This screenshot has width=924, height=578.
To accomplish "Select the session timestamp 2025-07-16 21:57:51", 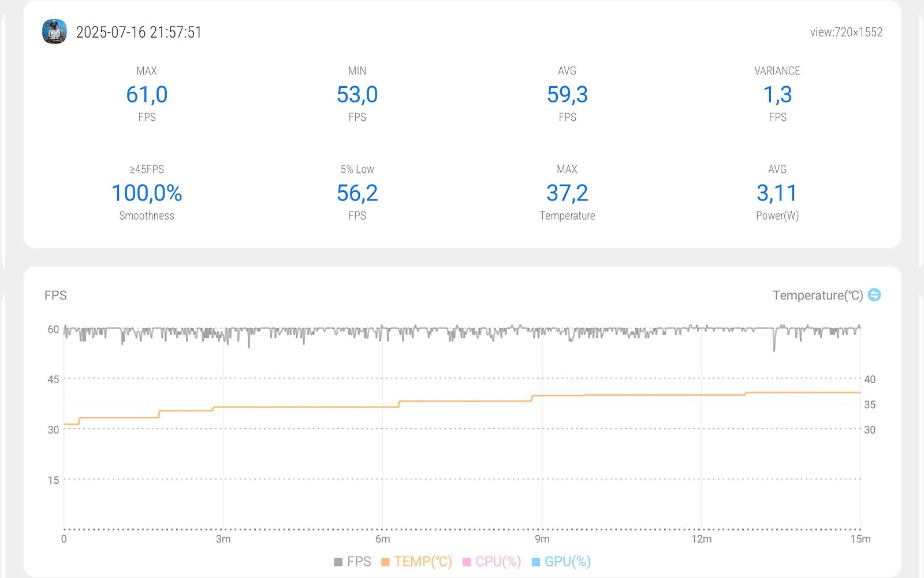I will [x=139, y=32].
